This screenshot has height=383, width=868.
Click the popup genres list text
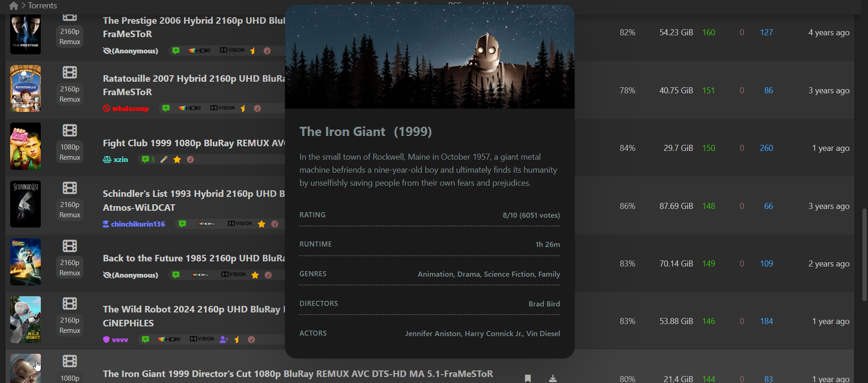489,274
